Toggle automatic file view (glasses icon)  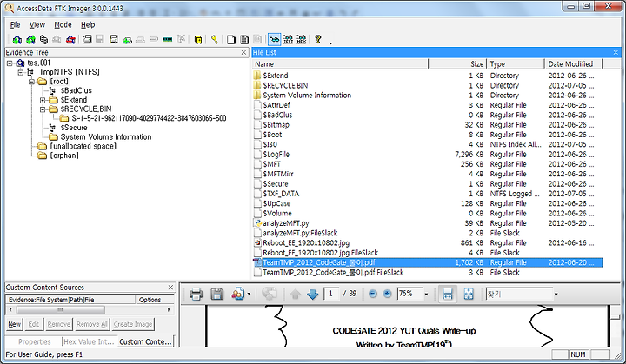(x=274, y=39)
